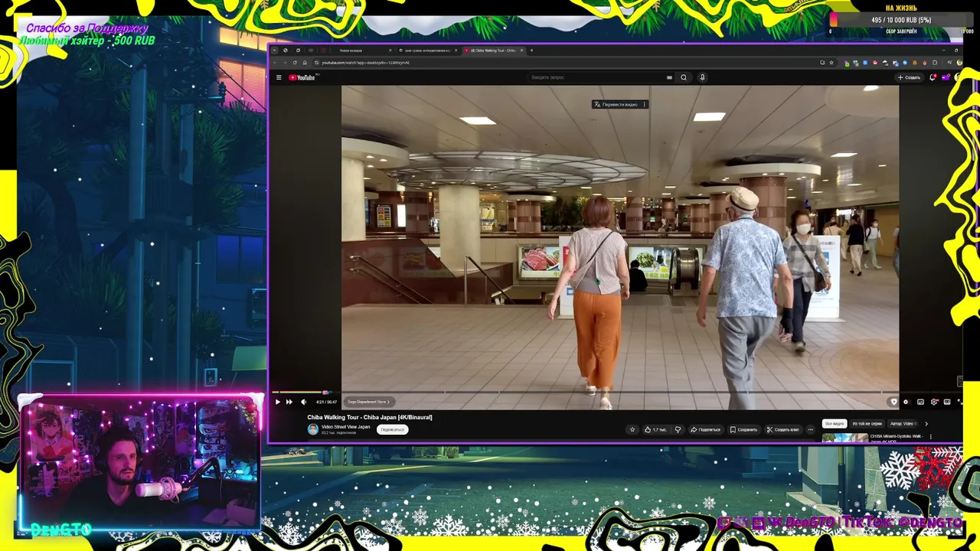The width and height of the screenshot is (980, 551).
Task: Open the on-screen keyboard icon in search
Action: [669, 77]
